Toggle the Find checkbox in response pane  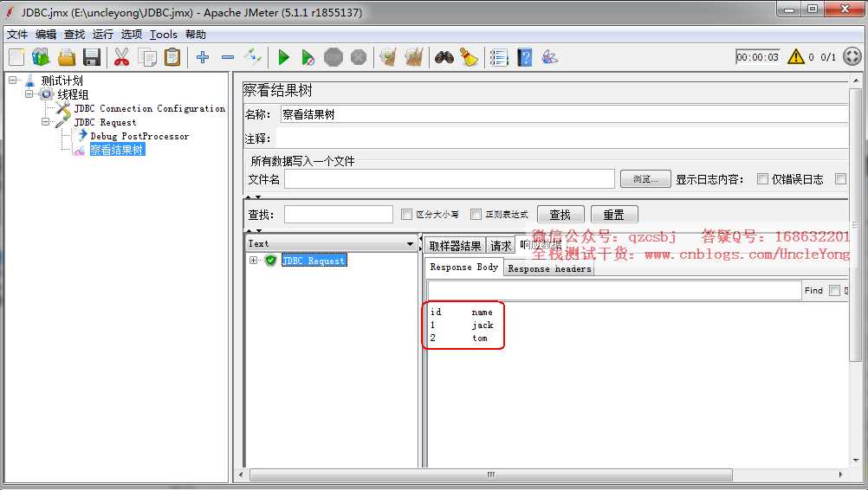point(834,290)
